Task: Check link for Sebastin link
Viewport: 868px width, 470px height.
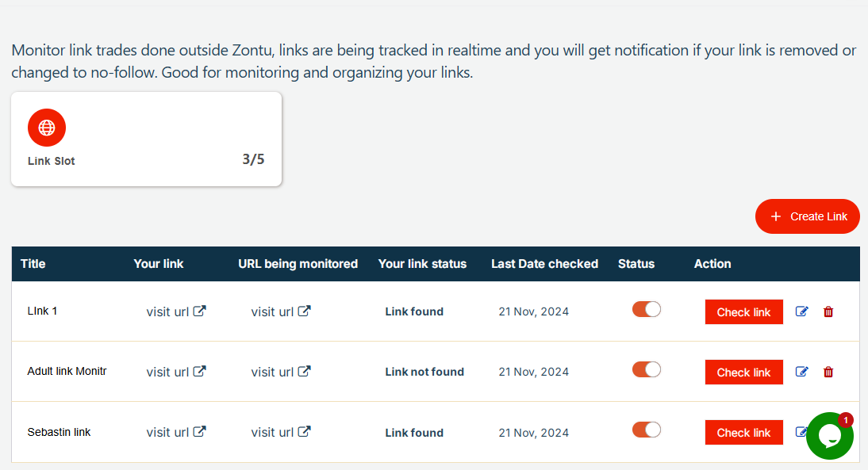Action: pos(743,433)
